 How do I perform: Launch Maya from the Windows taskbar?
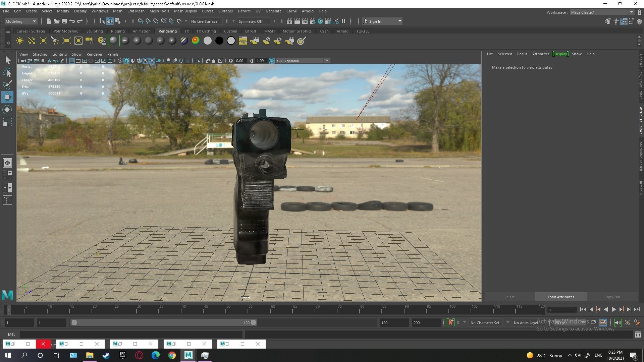(x=188, y=355)
